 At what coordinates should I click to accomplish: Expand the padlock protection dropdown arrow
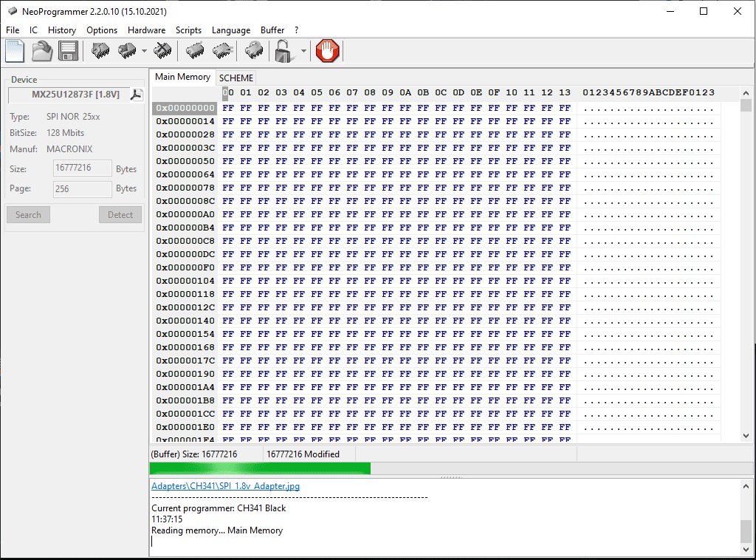tap(303, 51)
